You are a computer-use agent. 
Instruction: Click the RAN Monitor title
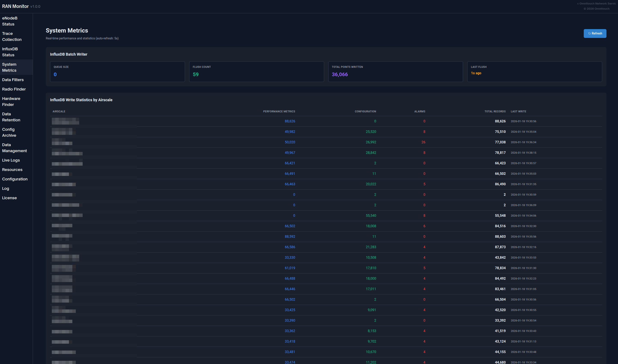coord(15,6)
